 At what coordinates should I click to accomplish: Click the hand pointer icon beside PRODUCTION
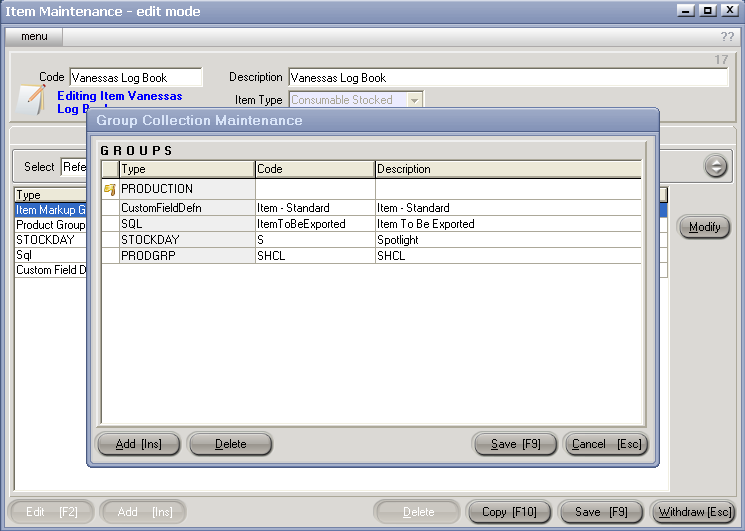click(110, 190)
